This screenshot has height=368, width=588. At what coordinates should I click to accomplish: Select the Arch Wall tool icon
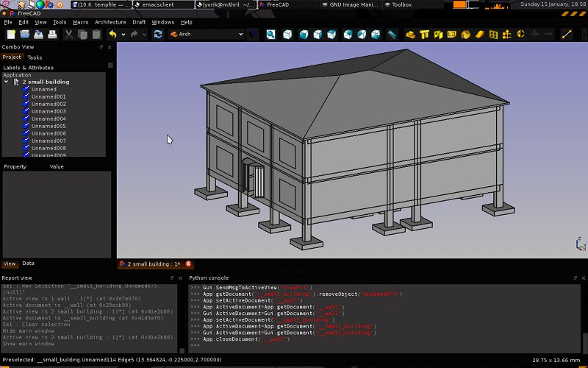pos(410,34)
